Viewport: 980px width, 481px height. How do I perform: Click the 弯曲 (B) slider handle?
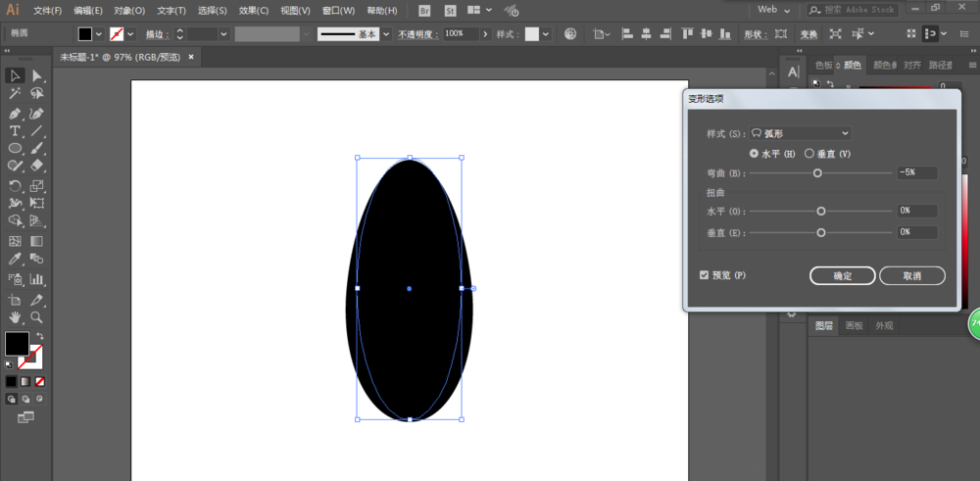pyautogui.click(x=817, y=173)
